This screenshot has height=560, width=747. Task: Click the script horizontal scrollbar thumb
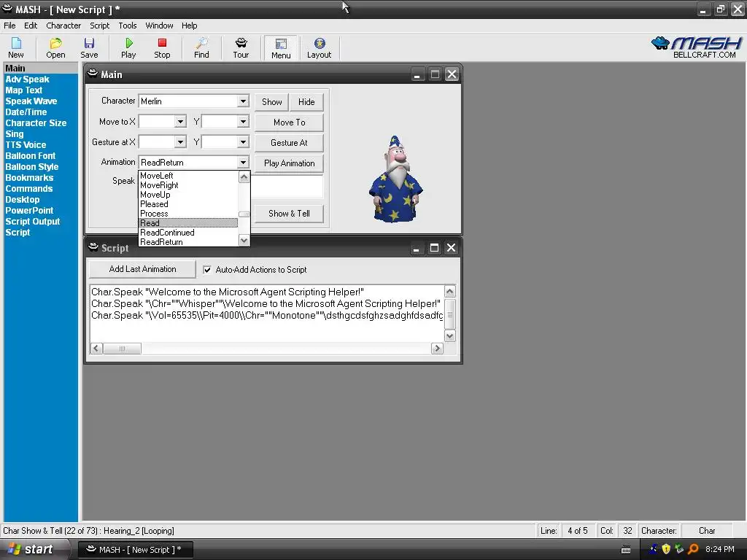(x=122, y=349)
